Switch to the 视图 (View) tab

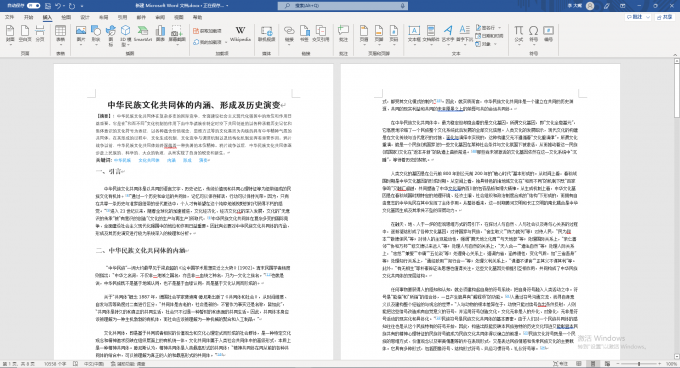(x=179, y=17)
